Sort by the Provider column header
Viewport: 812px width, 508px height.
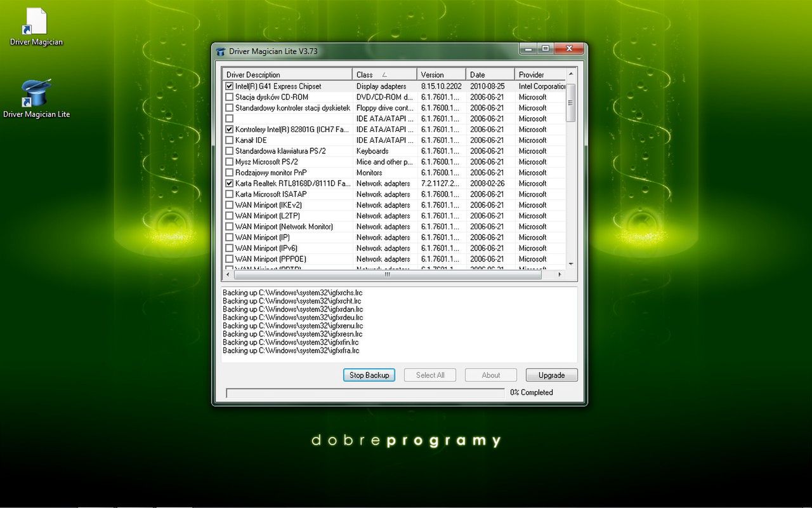(540, 74)
